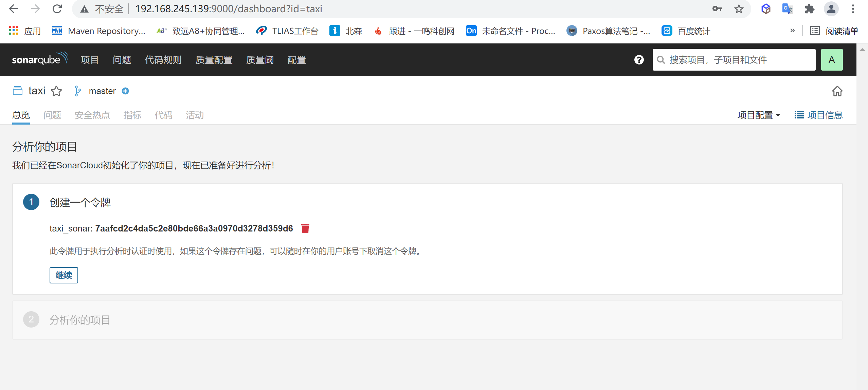This screenshot has width=868, height=390.
Task: Delete the taxi_sonar token with trash icon
Action: 305,228
